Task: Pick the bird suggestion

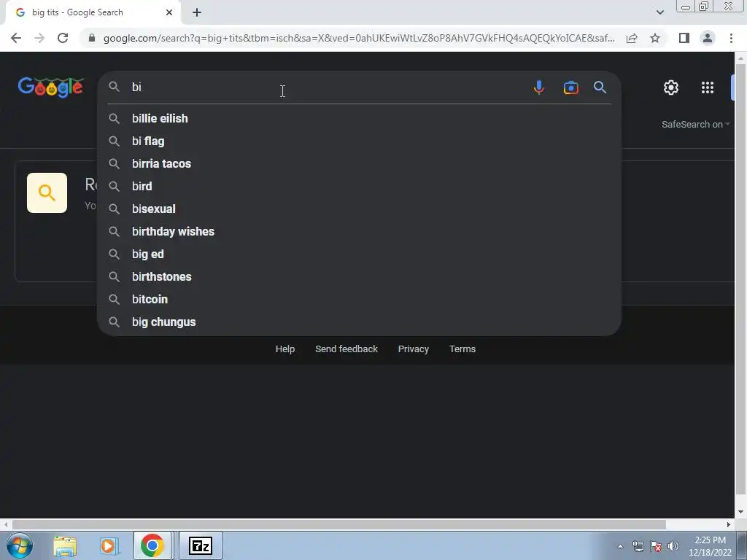Action: 359,186
